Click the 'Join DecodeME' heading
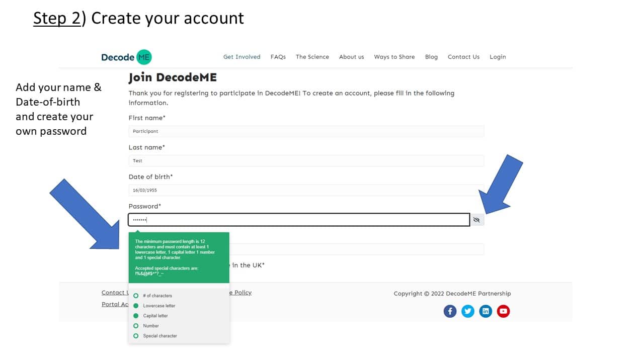 (173, 78)
